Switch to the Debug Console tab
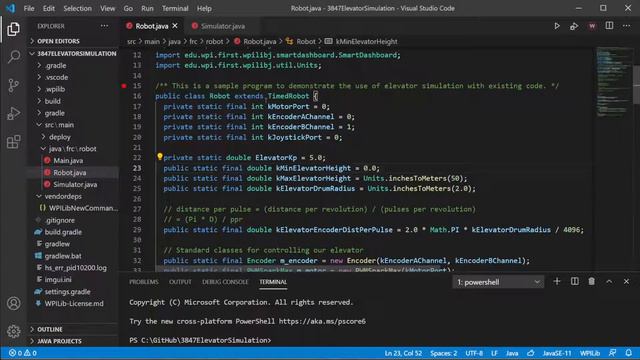Viewport: 640px width, 360px height. pos(225,282)
